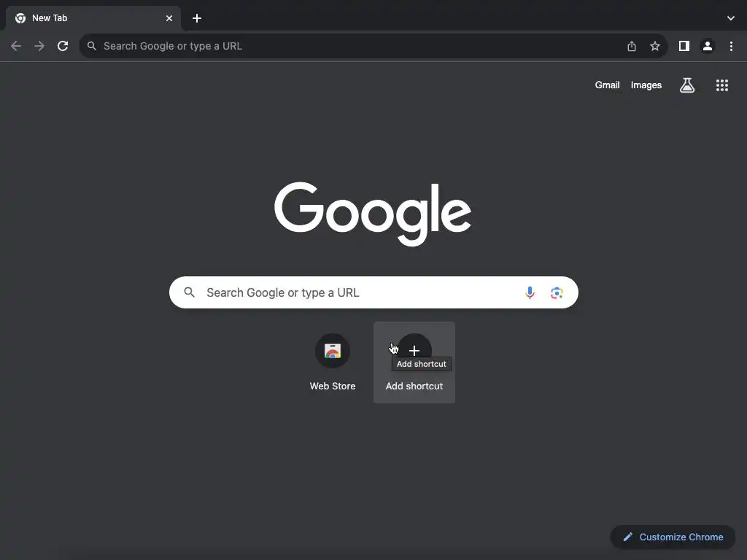Click the back navigation arrow
This screenshot has width=747, height=560.
16,46
